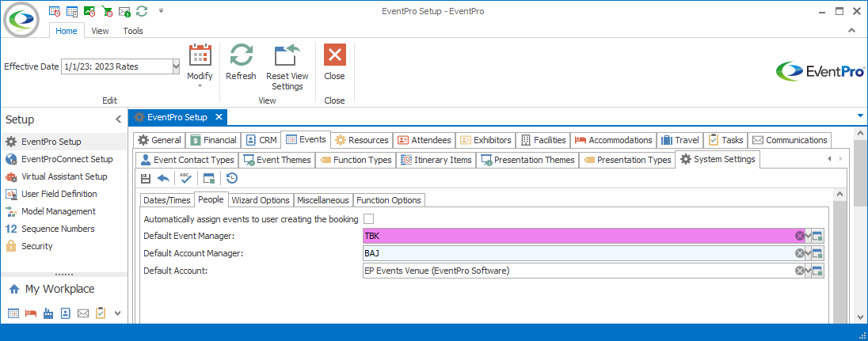Image resolution: width=868 pixels, height=341 pixels.
Task: Select Security in the navigation list
Action: (63, 246)
